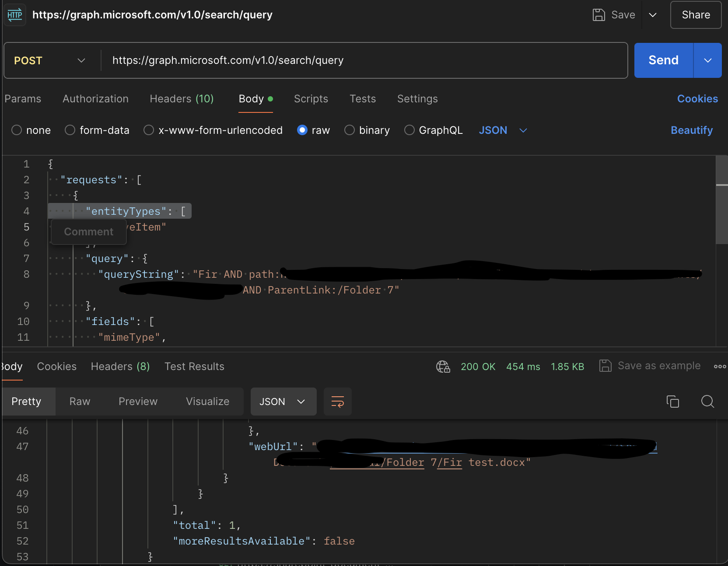This screenshot has height=566, width=728.
Task: Select the Raw response view
Action: pyautogui.click(x=80, y=402)
